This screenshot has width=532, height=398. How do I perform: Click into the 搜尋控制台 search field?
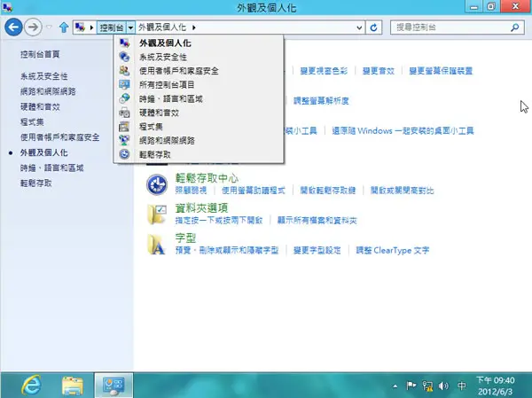[x=451, y=27]
